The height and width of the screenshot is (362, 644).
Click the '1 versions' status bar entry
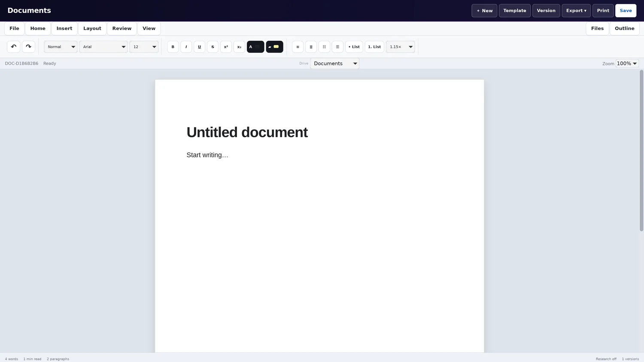tap(630, 359)
